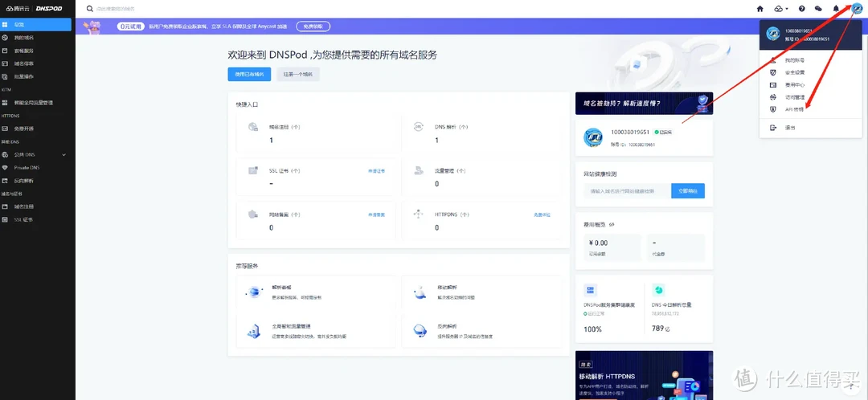Click the 注册一个域名 button

pos(298,74)
